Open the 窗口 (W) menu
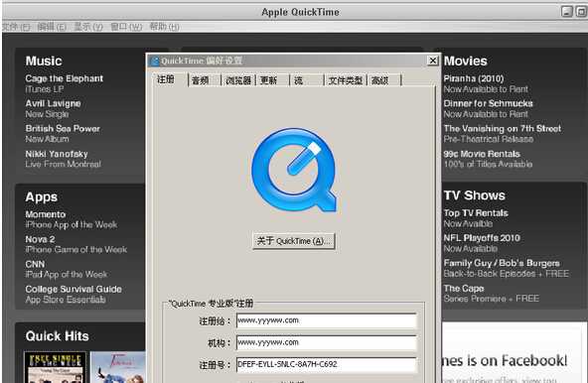 click(x=126, y=27)
